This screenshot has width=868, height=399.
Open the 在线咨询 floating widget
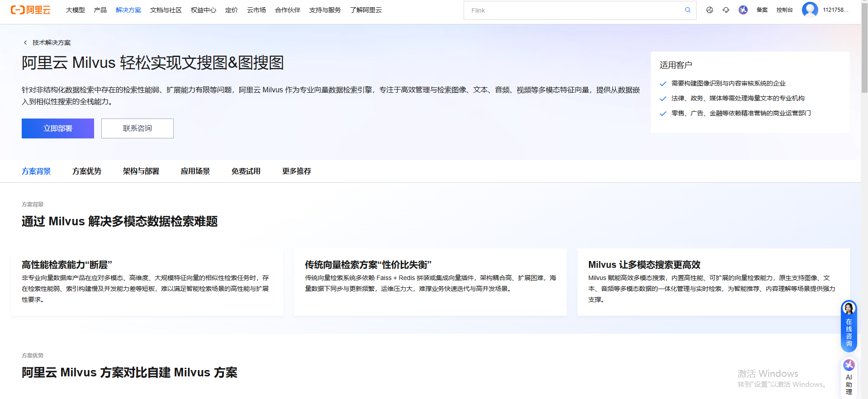pos(849,326)
